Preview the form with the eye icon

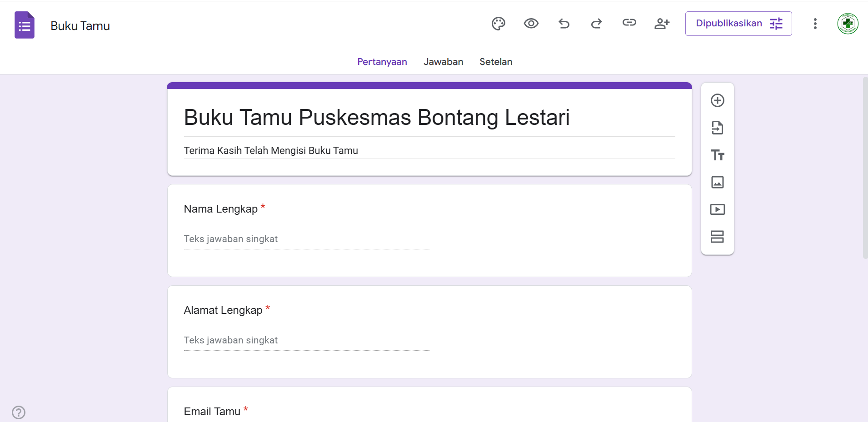click(531, 24)
